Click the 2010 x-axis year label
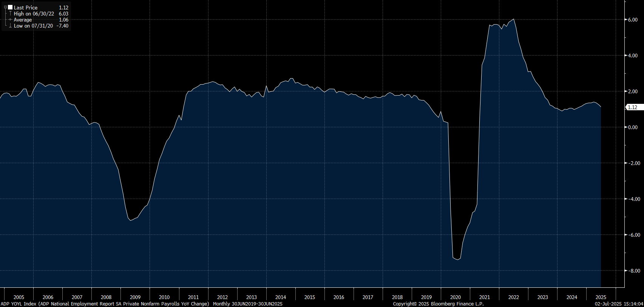The height and width of the screenshot is (307, 644). [x=164, y=297]
